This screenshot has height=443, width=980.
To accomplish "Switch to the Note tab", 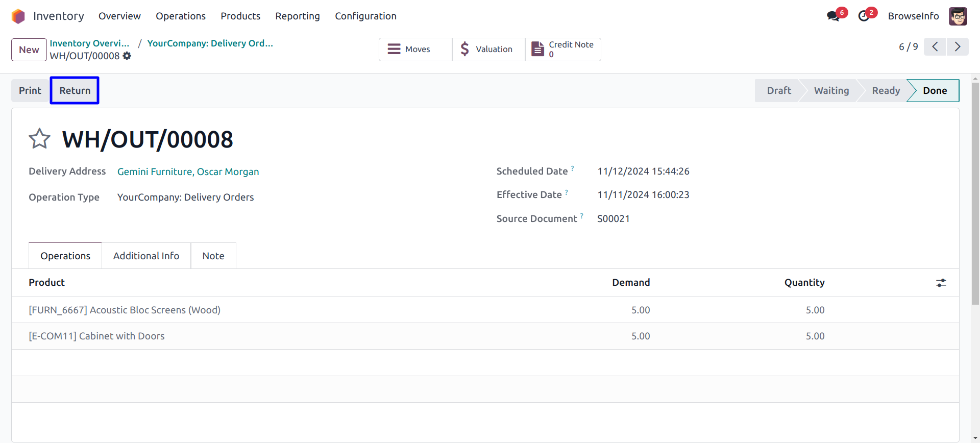I will click(x=213, y=256).
